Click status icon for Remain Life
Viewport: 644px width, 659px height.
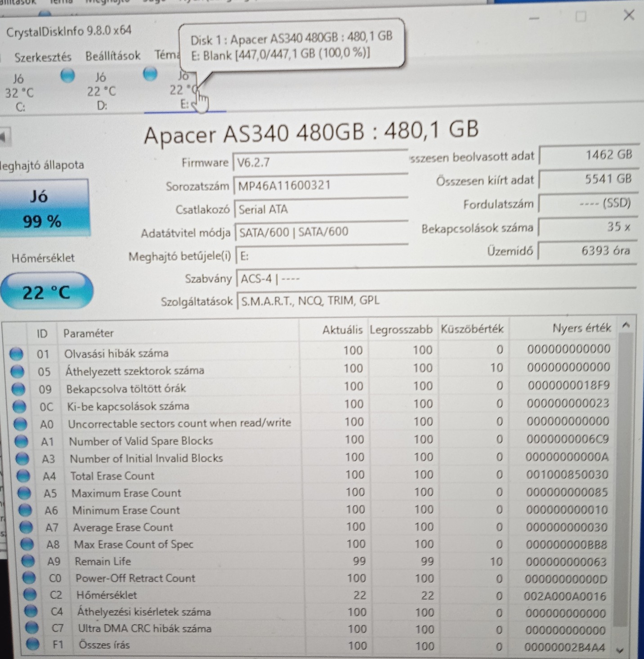coord(28,561)
